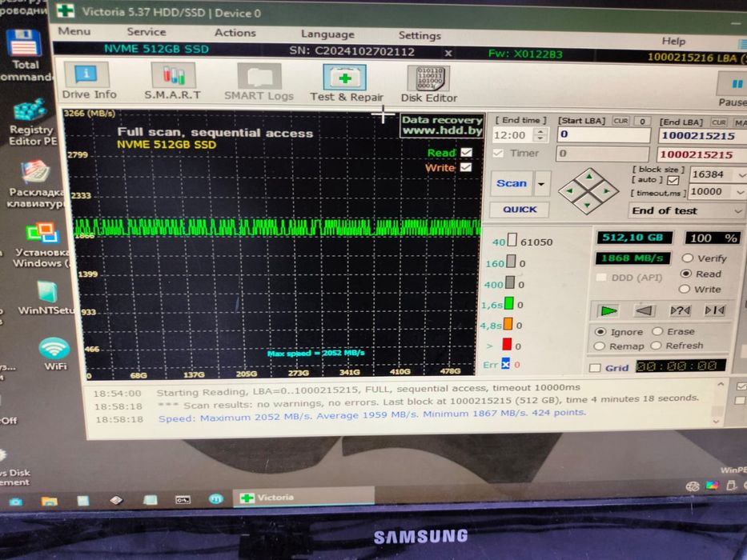Image resolution: width=747 pixels, height=560 pixels.
Task: Toggle block size auto checkbox
Action: [x=673, y=180]
